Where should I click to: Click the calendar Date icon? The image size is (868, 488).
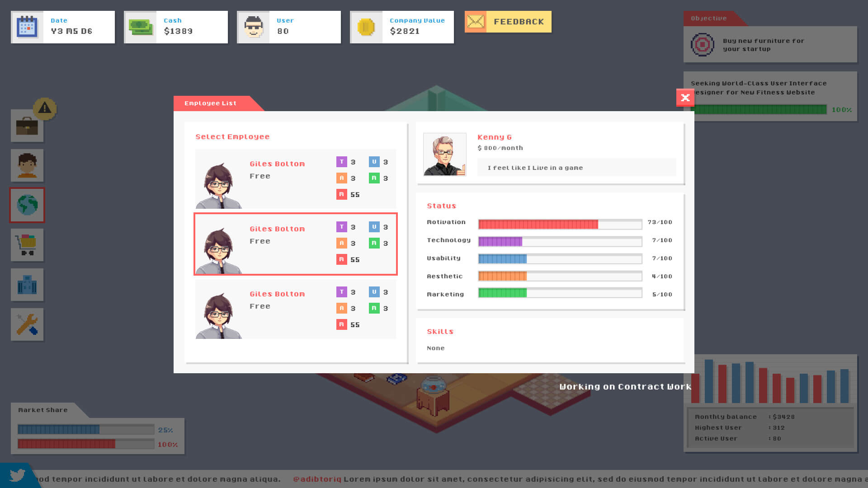pyautogui.click(x=27, y=27)
